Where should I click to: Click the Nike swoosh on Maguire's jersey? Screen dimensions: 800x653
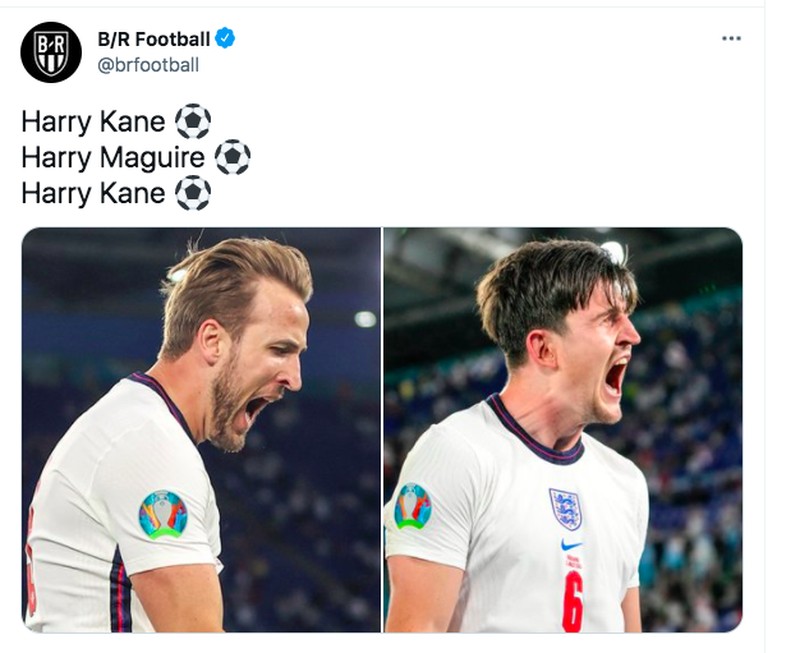tap(570, 546)
